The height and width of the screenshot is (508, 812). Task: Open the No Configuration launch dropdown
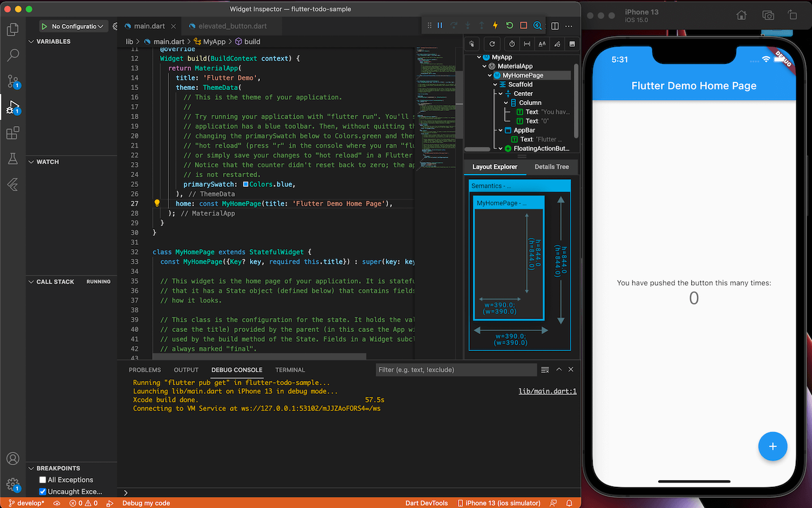77,26
